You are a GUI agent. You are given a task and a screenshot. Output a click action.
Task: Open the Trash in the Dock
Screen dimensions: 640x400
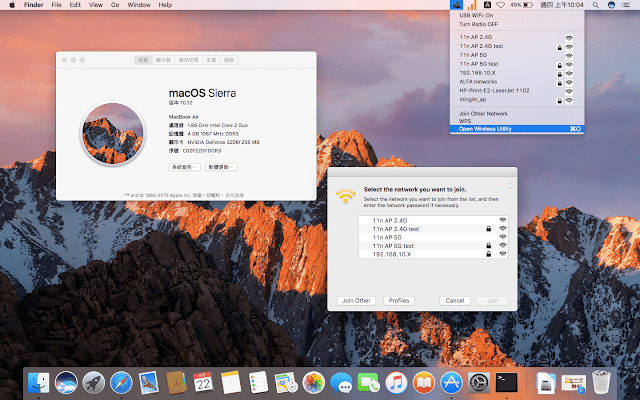600,382
